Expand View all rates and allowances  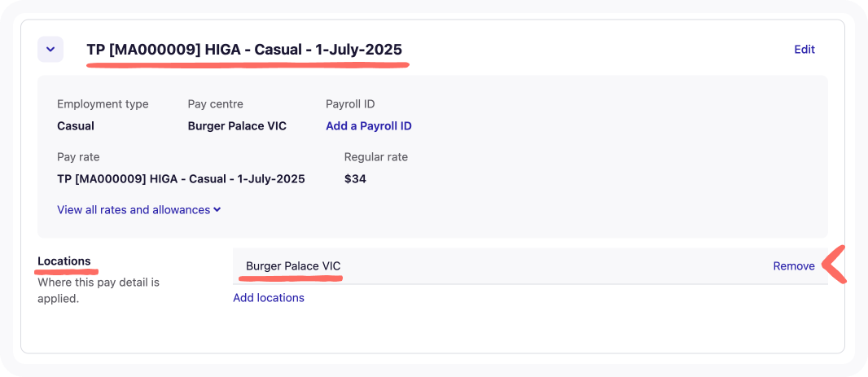click(138, 210)
